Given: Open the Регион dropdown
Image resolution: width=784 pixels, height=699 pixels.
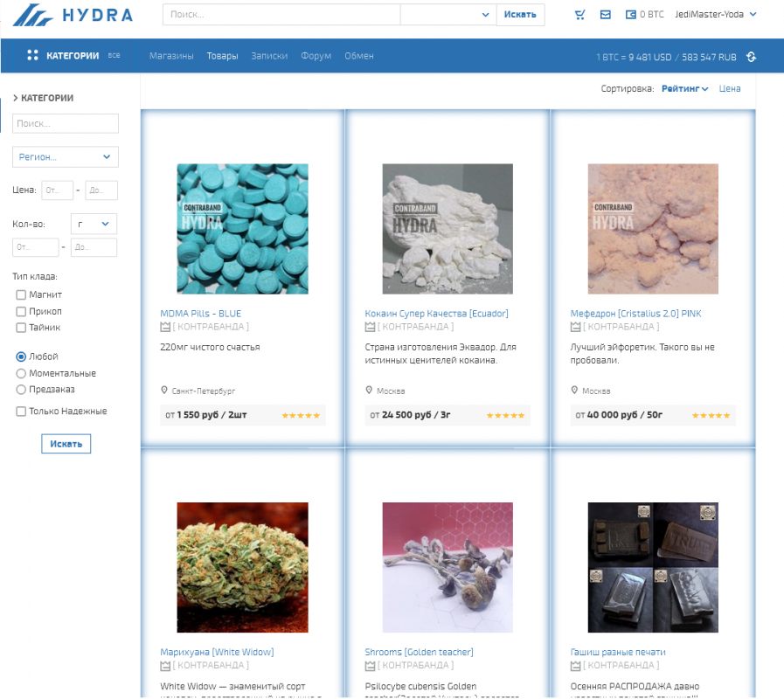Looking at the screenshot, I should pyautogui.click(x=66, y=157).
